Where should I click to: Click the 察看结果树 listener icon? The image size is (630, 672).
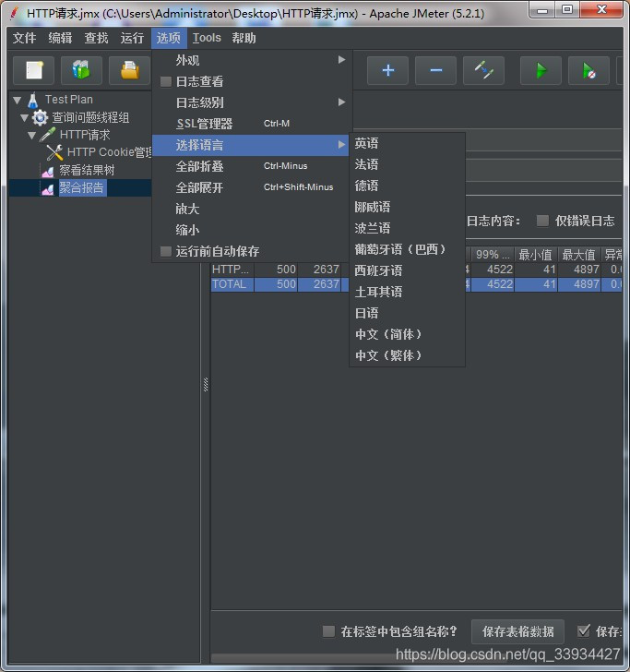tap(48, 171)
